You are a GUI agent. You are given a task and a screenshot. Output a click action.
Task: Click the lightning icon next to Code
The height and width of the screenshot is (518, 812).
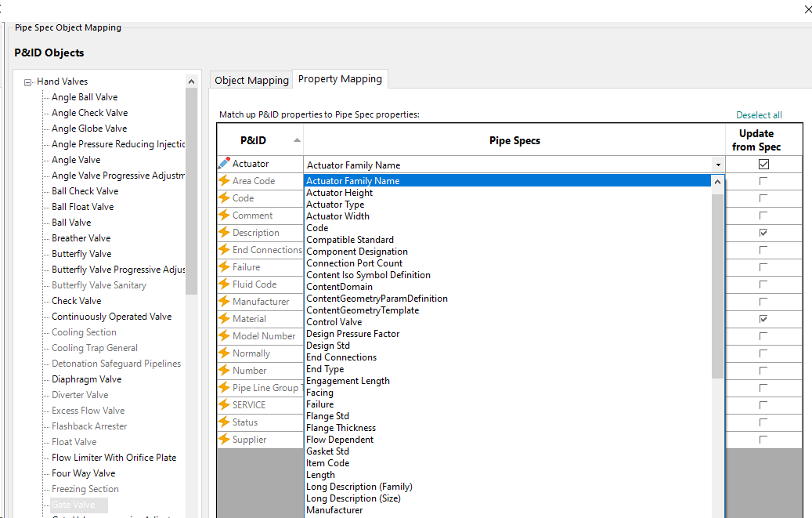tap(224, 197)
